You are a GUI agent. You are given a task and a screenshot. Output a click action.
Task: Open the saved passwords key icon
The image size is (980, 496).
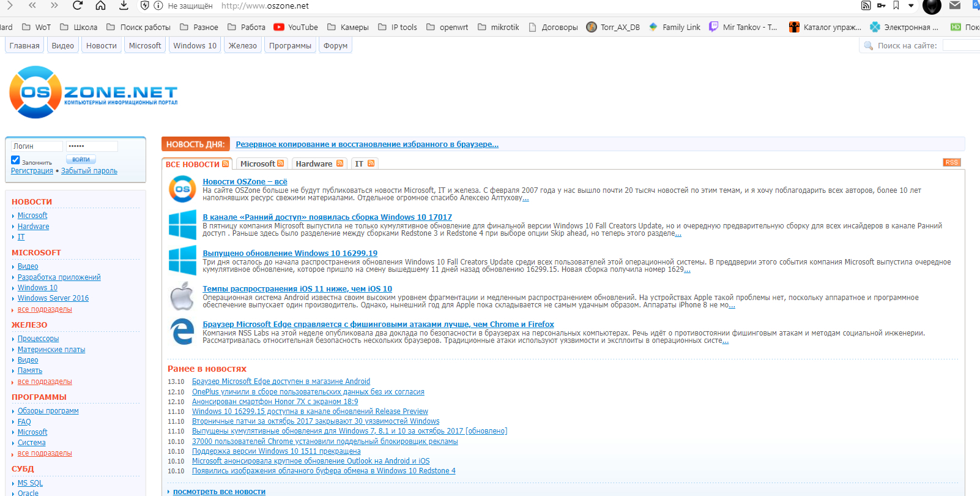[881, 6]
